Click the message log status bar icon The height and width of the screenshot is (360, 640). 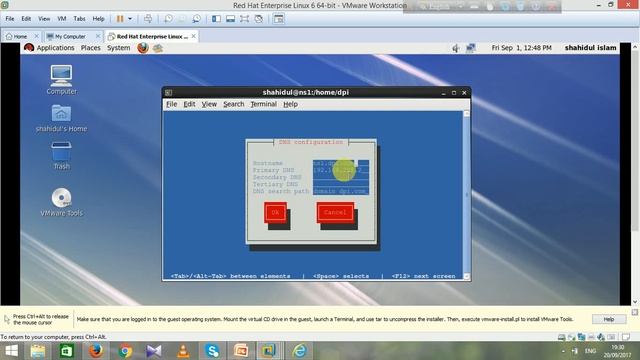(x=626, y=337)
